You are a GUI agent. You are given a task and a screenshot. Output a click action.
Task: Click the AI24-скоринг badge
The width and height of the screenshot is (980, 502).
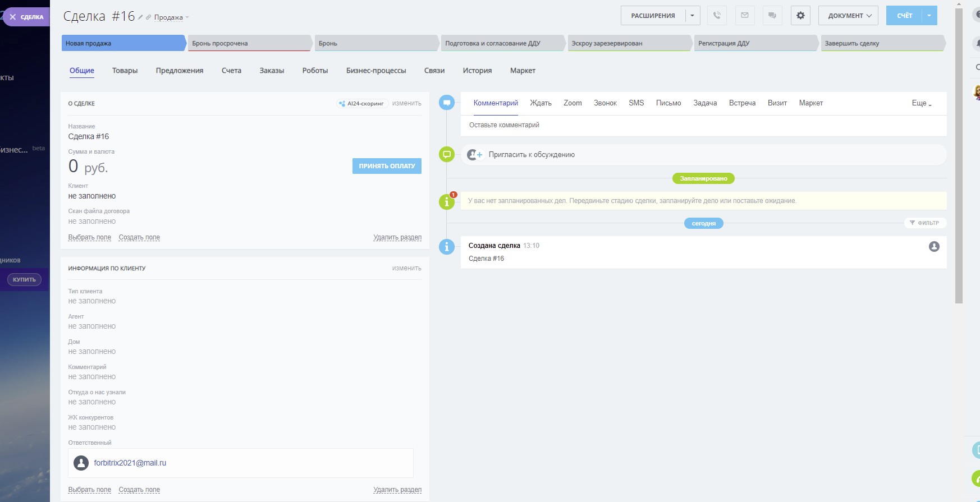[363, 103]
